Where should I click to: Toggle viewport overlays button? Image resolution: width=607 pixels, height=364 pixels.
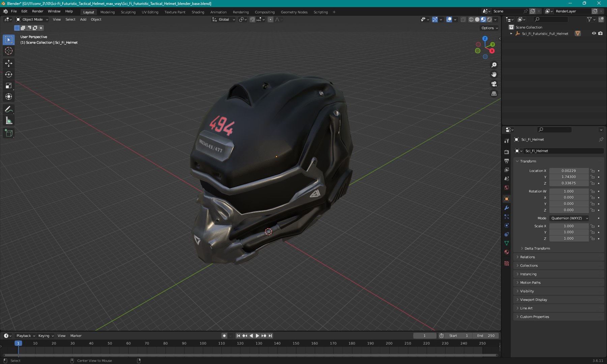click(x=449, y=20)
